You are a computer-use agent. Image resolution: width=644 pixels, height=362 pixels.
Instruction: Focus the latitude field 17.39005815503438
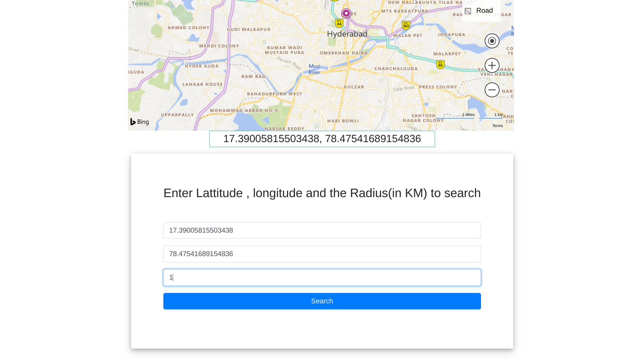(x=322, y=231)
